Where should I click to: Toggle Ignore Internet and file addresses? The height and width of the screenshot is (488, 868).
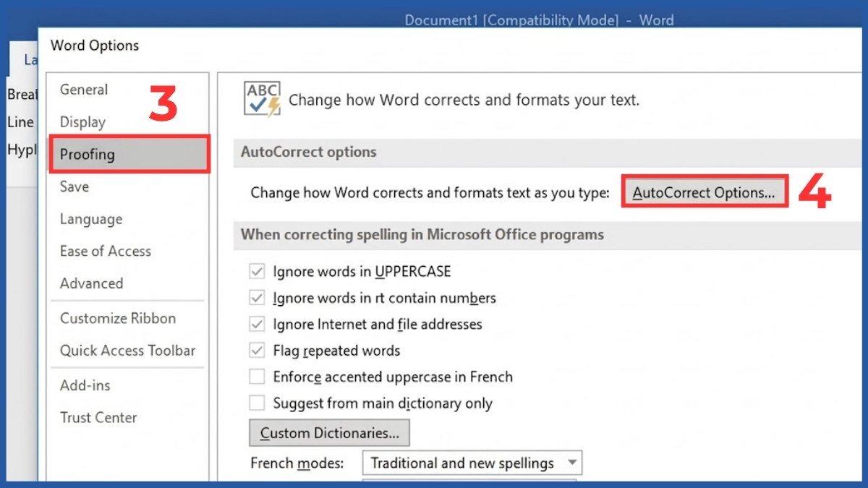click(257, 325)
